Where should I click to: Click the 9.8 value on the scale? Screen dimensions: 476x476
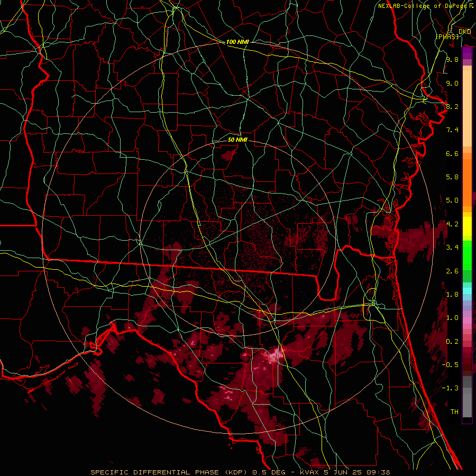tap(452, 59)
